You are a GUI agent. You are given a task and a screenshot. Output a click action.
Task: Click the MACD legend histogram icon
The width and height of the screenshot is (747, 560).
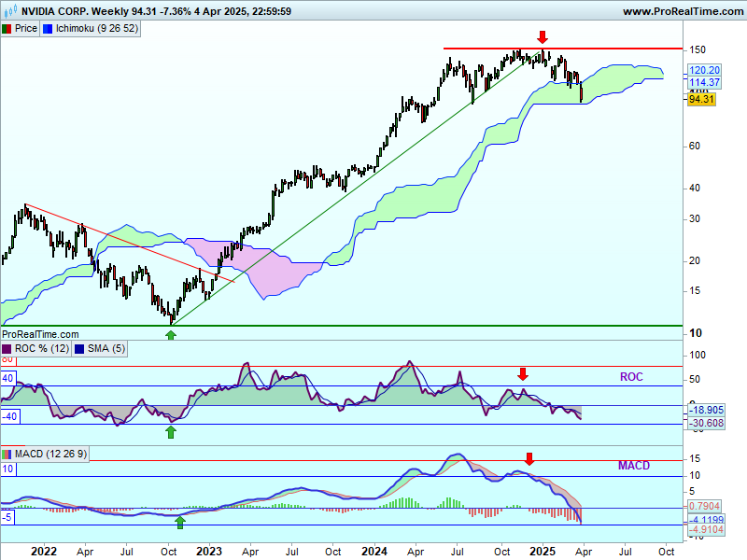point(7,455)
